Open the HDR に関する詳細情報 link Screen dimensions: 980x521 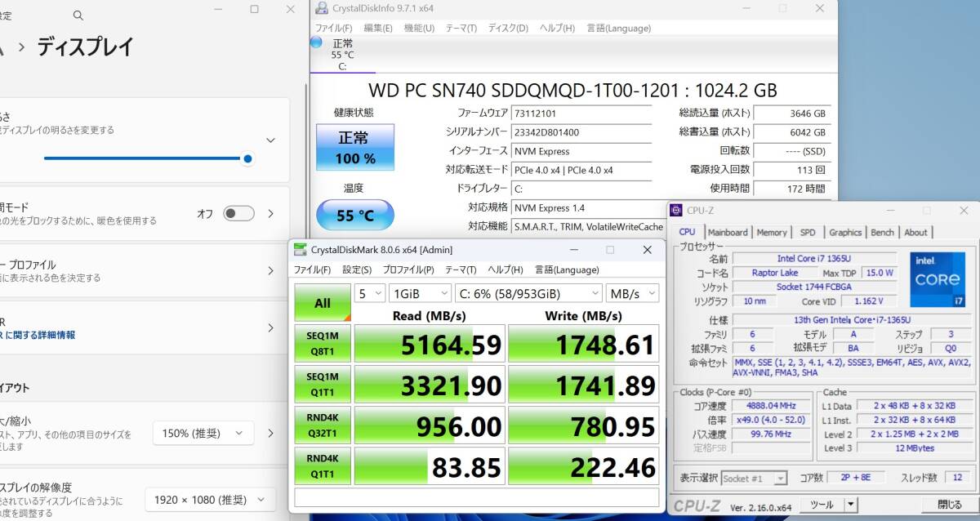tap(37, 335)
